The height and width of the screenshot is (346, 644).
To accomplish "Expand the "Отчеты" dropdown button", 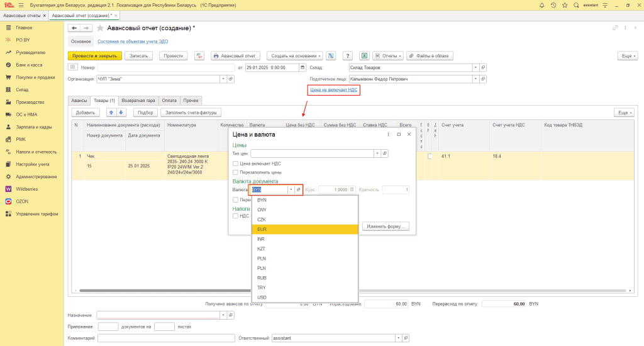I will [387, 56].
